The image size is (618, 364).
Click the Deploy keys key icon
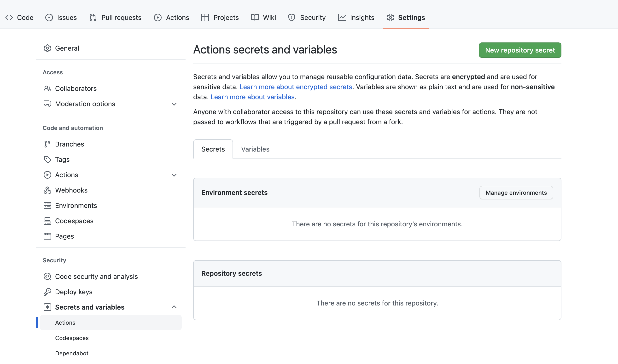click(x=47, y=292)
